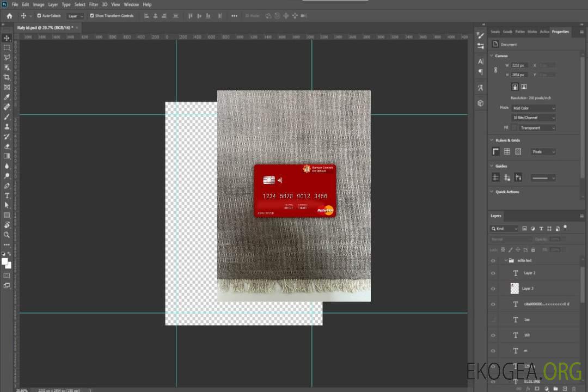Open the Filter menu
The width and height of the screenshot is (588, 392).
(x=94, y=4)
